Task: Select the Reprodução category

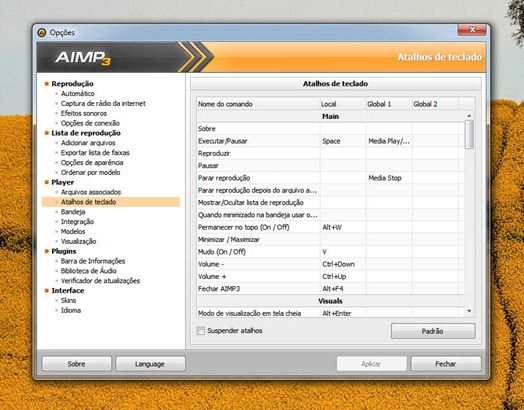Action: pyautogui.click(x=72, y=84)
